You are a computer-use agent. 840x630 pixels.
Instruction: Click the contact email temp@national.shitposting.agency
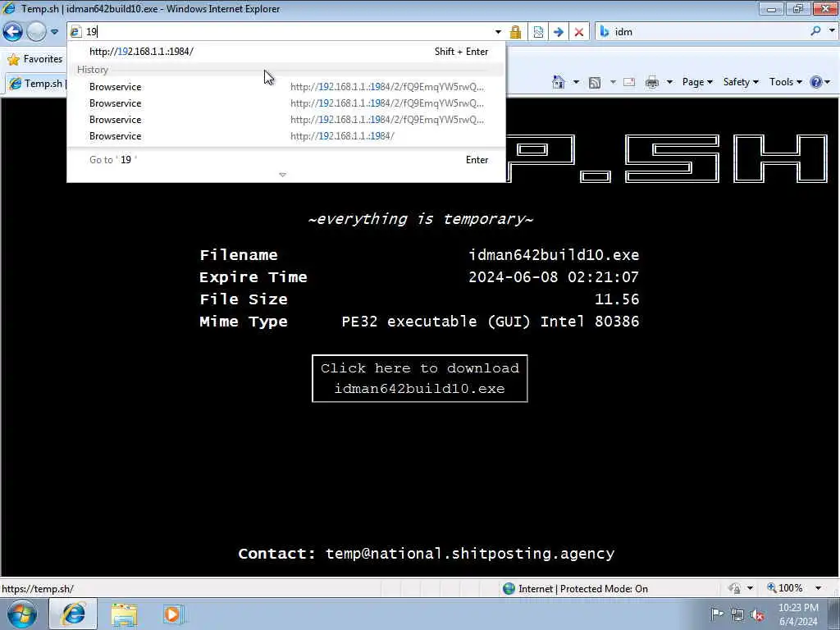[470, 554]
